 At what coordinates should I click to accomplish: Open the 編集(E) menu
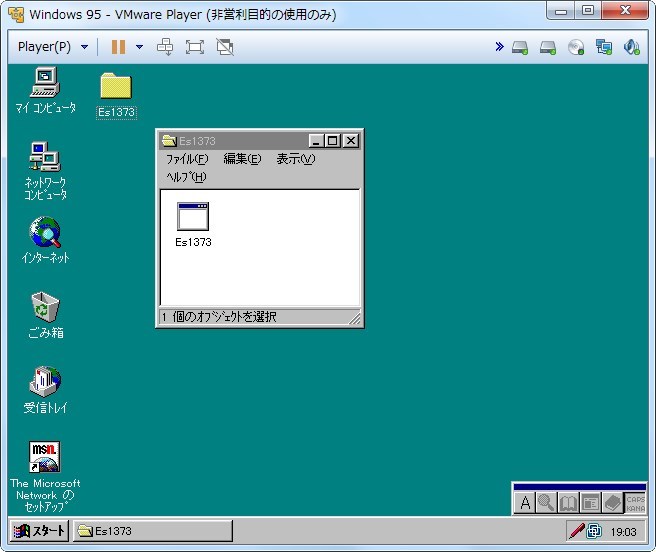click(x=242, y=159)
